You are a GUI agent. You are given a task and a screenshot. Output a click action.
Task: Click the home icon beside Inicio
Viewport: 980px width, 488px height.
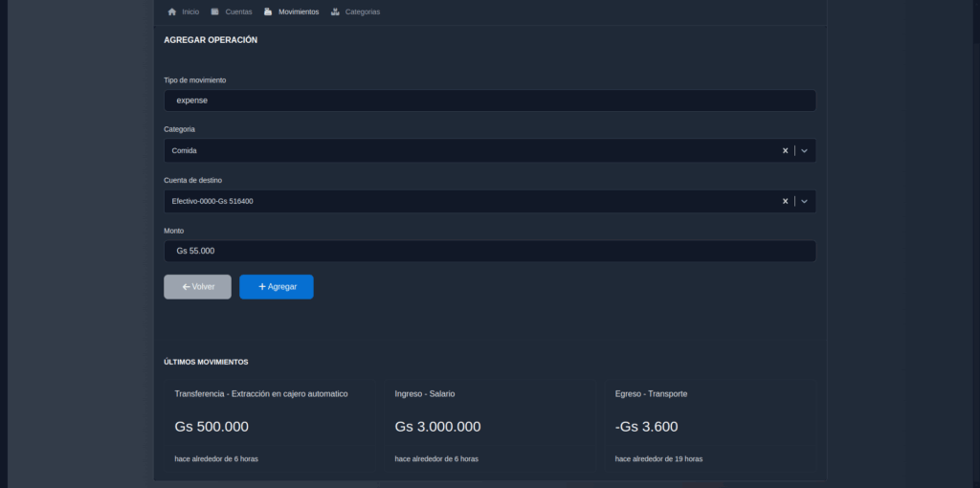(x=172, y=11)
